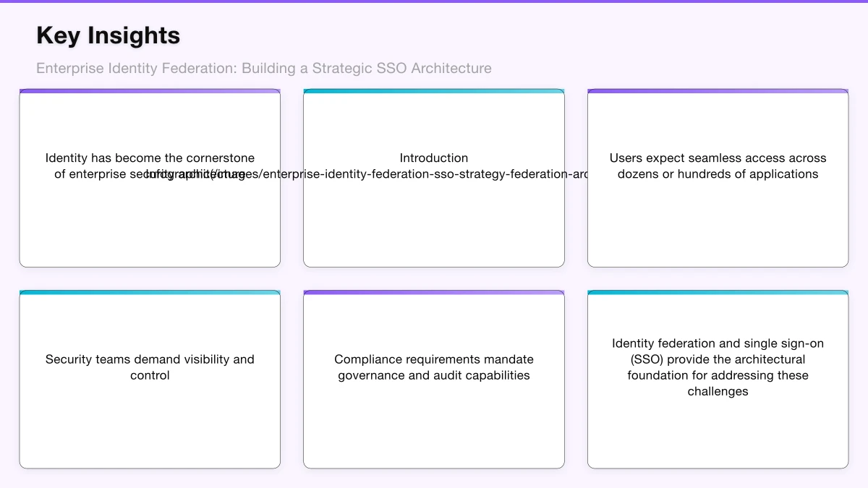Screen dimensions: 868x488
Task: Click the purple gradient bar on first card
Action: click(150, 91)
